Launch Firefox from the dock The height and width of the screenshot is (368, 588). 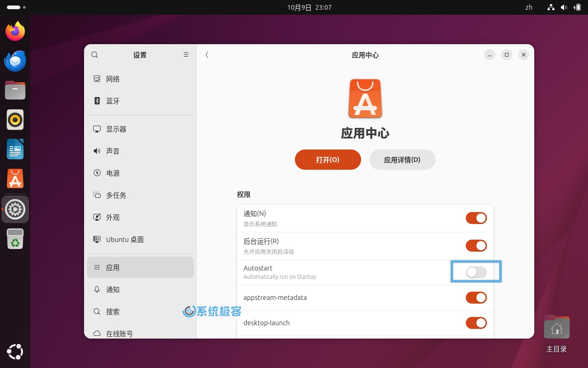click(15, 31)
